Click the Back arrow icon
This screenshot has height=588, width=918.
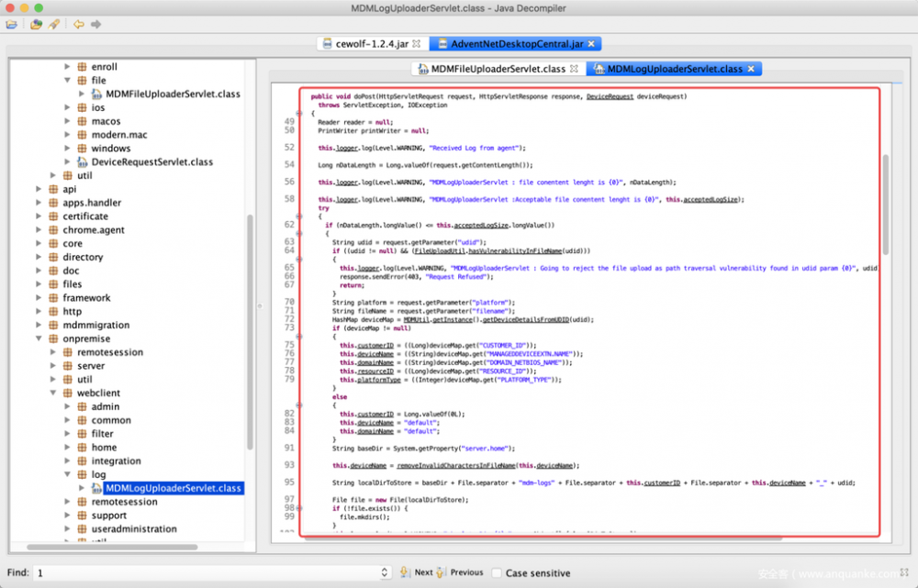[x=79, y=25]
